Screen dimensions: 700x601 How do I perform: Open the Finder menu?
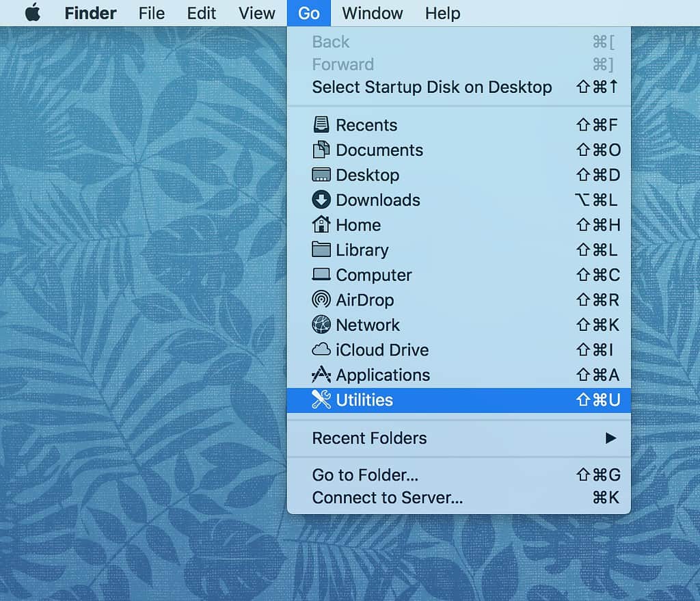tap(90, 13)
